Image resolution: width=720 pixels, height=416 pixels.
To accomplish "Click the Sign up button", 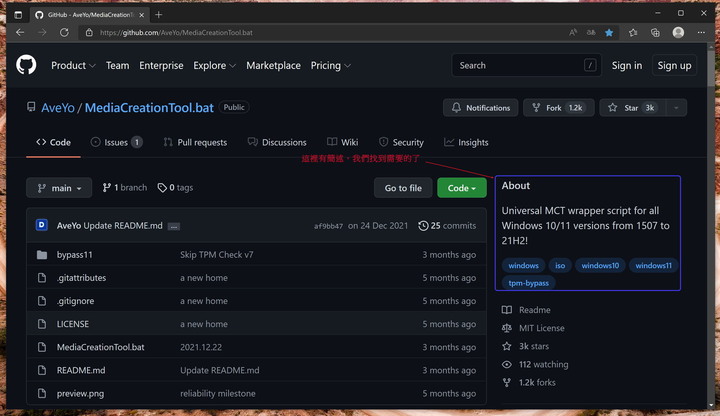I will [x=674, y=65].
